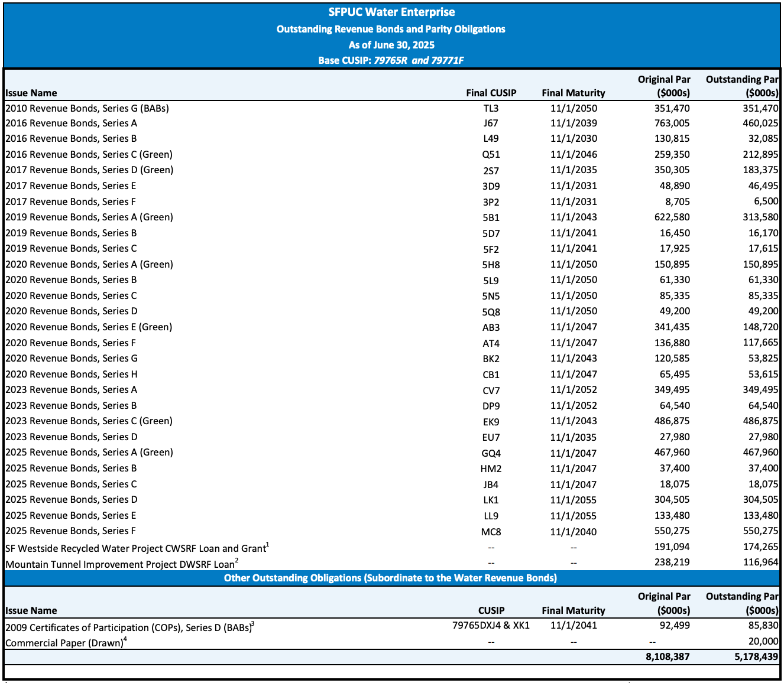The image size is (784, 683).
Task: Select the 11/1/2046 final maturity cell
Action: point(574,155)
